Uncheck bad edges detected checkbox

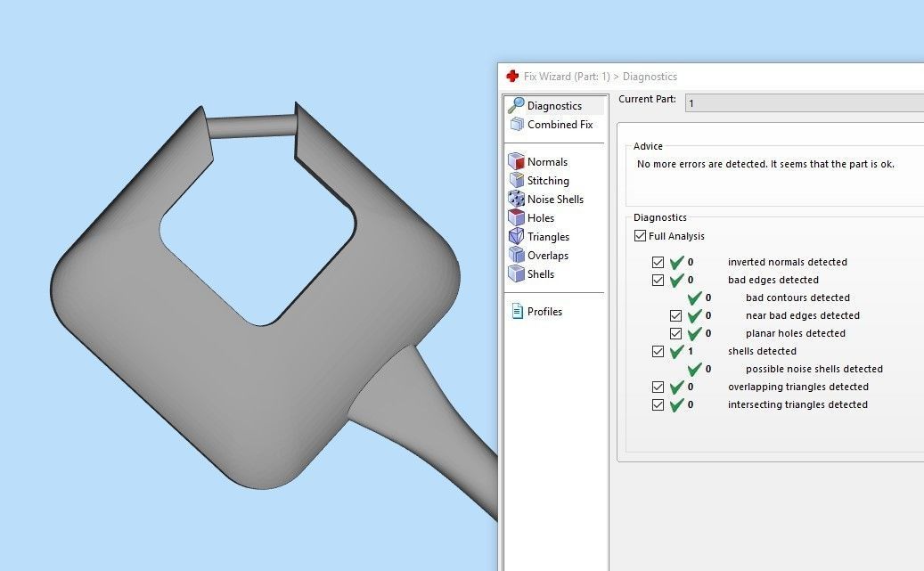(x=658, y=280)
